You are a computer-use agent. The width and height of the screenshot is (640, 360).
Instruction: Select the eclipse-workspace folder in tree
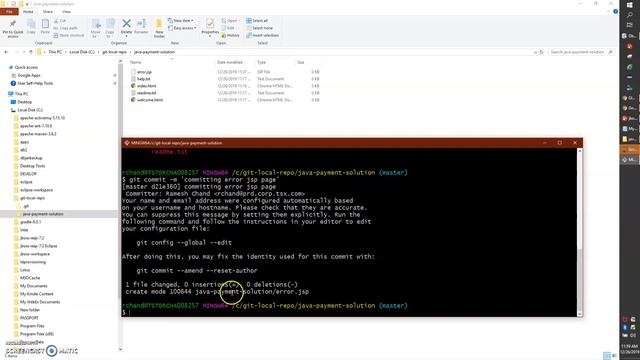[36, 190]
